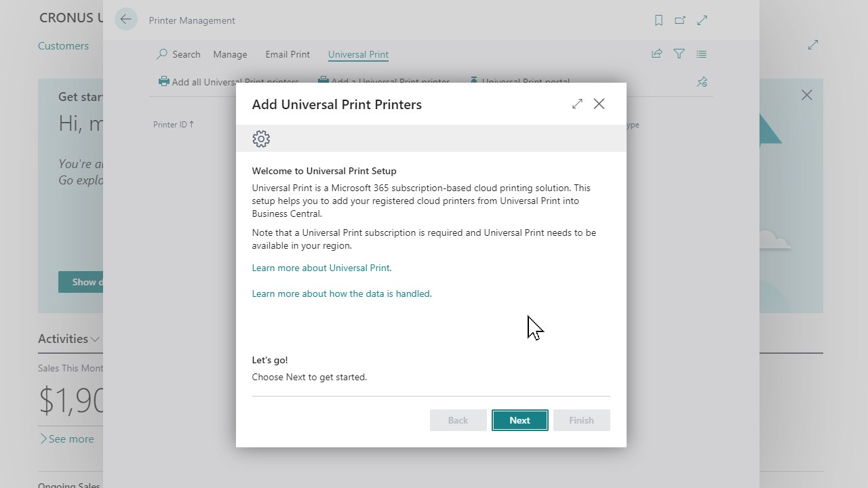
Task: Click the share icon in Printer Management
Action: (x=656, y=54)
